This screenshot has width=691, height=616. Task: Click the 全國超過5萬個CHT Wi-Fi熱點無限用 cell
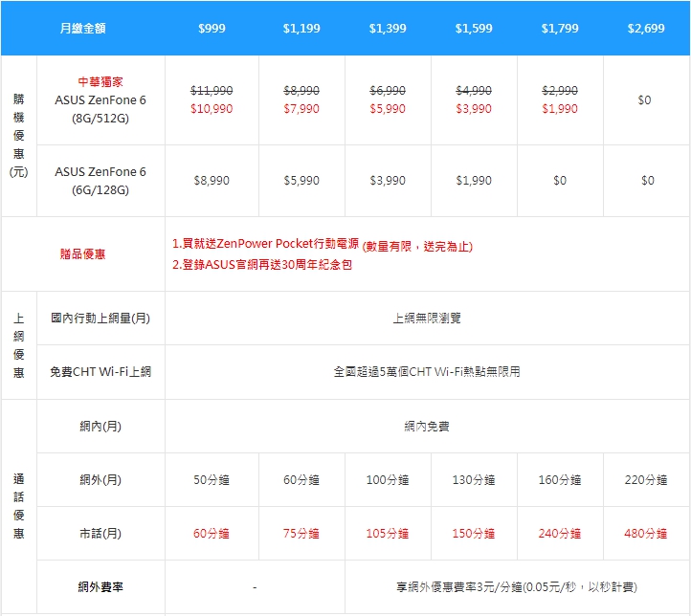tap(427, 372)
